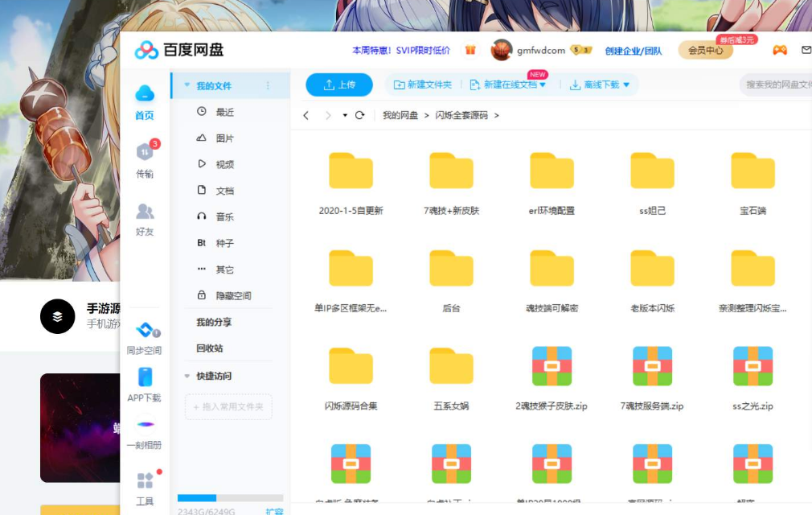Click the search 我的网盘 input field
812x515 pixels.
776,84
